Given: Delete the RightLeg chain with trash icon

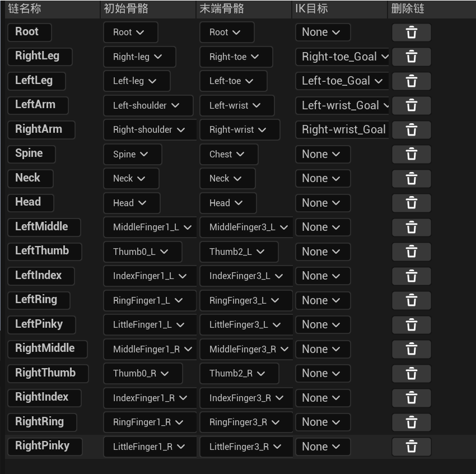Looking at the screenshot, I should [x=411, y=57].
